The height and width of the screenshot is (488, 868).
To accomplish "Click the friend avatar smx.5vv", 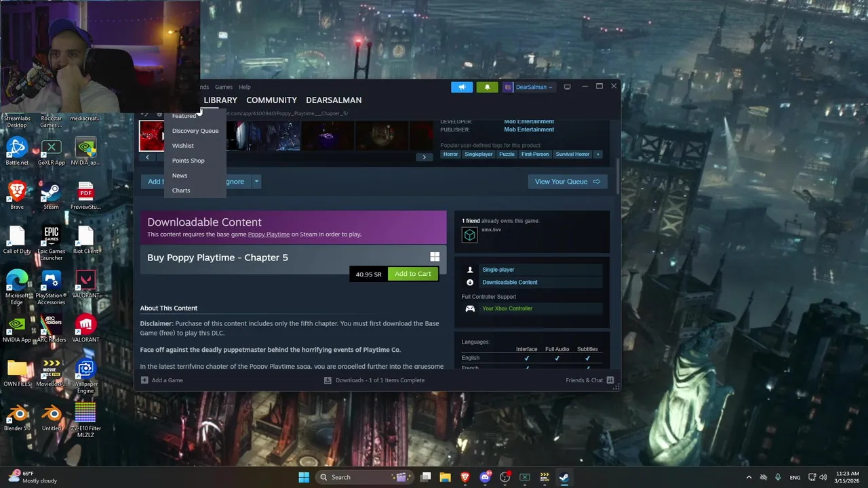I will pos(469,235).
